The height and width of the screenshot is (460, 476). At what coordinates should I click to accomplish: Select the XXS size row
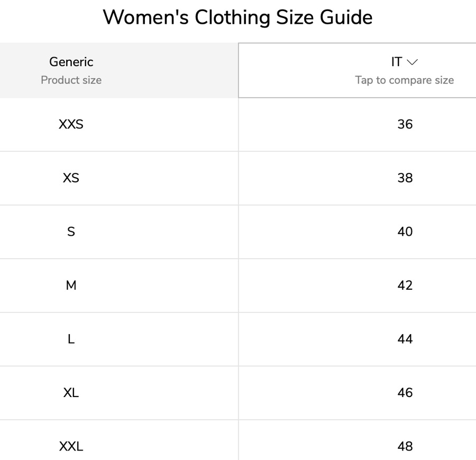click(x=71, y=124)
